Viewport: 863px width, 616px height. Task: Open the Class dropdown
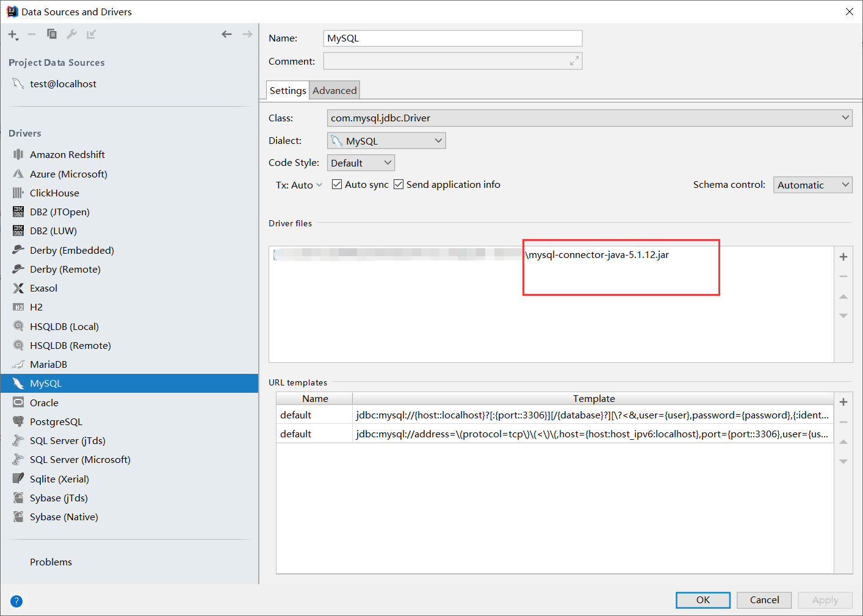590,118
